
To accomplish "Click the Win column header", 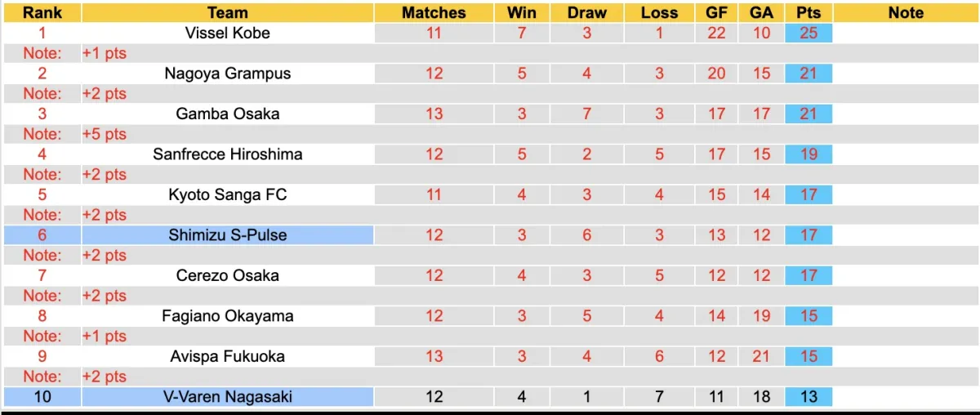I will (x=522, y=13).
